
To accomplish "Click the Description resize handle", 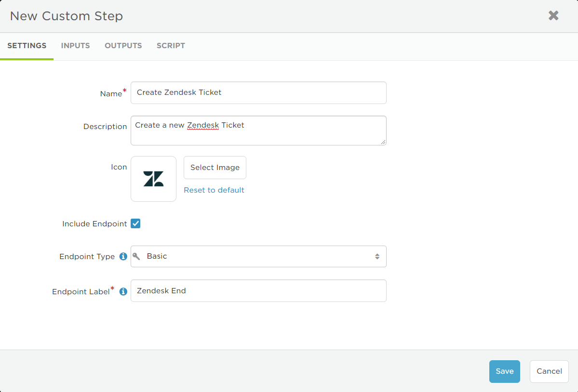I will [383, 142].
